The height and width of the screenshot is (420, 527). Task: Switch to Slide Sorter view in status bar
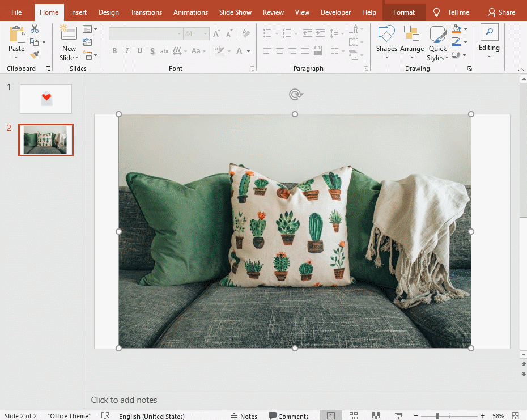coord(354,415)
